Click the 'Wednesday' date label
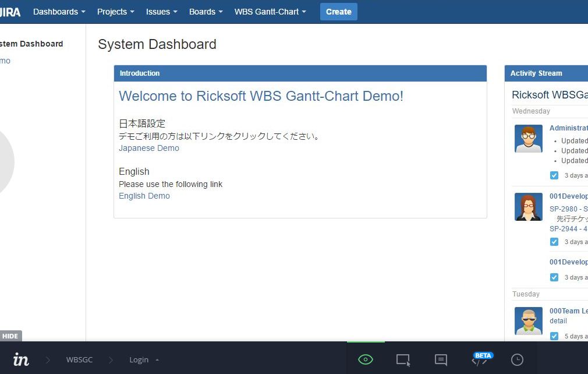588x374 pixels. [x=531, y=111]
